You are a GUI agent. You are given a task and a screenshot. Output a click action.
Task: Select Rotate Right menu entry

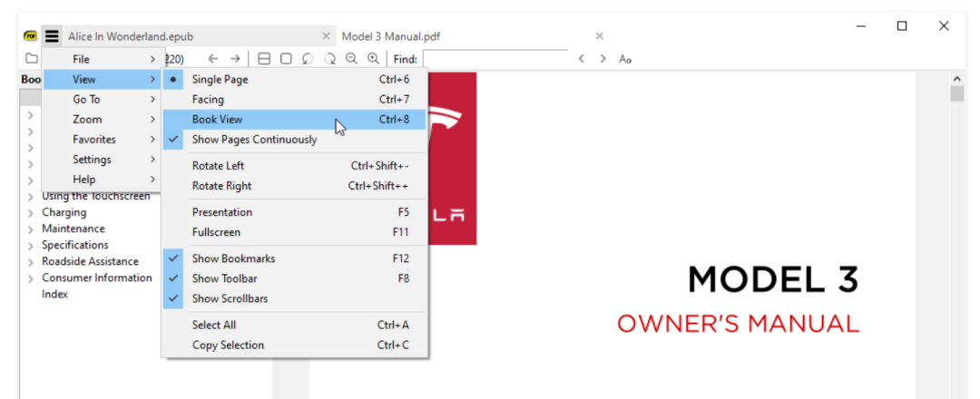coord(294,186)
